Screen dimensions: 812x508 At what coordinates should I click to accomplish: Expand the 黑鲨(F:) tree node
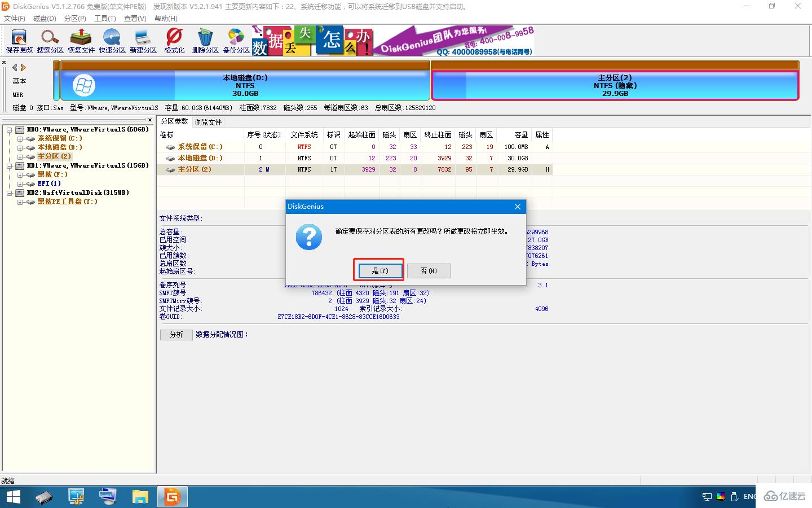[x=20, y=175]
